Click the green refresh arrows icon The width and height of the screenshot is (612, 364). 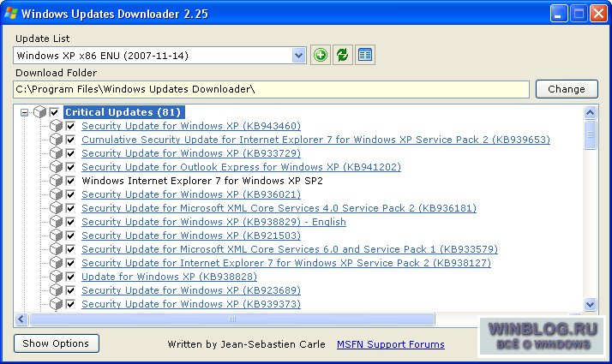coord(343,55)
